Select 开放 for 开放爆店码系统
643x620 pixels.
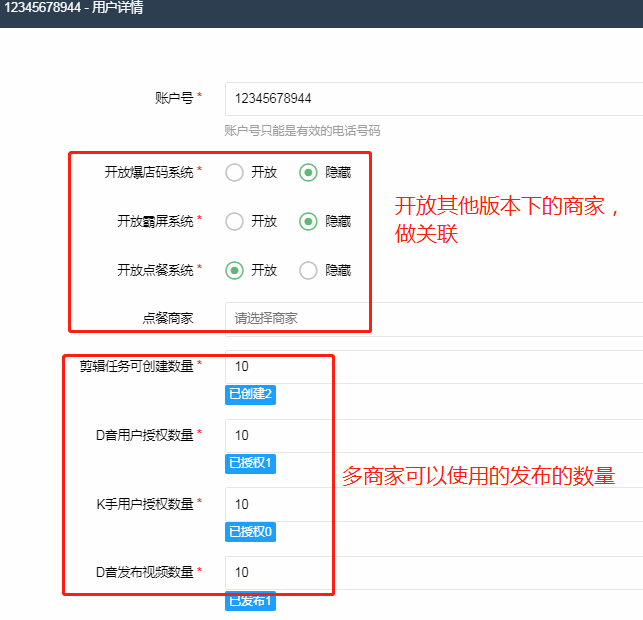coord(235,172)
